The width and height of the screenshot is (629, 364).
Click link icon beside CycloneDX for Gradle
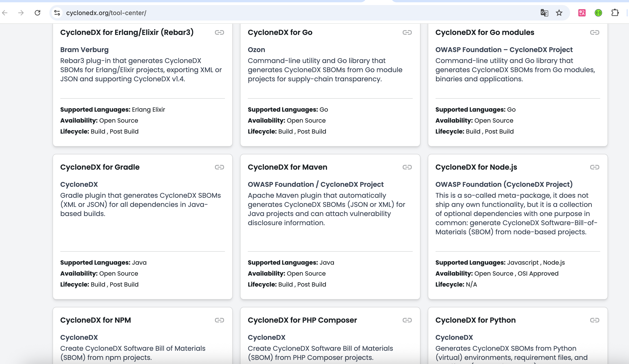219,167
